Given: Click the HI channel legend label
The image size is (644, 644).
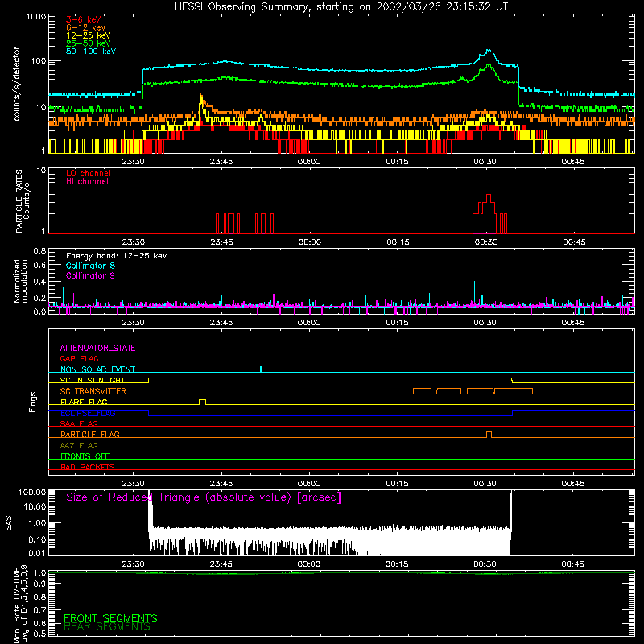Looking at the screenshot, I should (x=87, y=181).
